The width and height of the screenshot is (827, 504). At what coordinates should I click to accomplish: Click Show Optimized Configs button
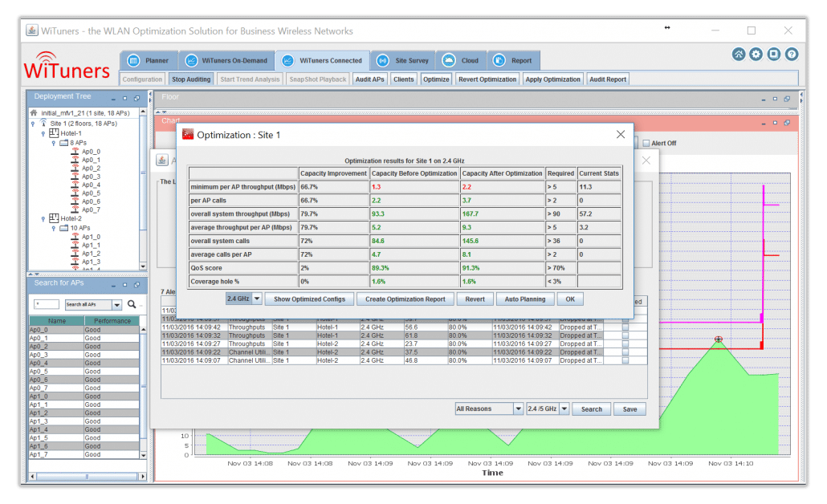coord(310,299)
